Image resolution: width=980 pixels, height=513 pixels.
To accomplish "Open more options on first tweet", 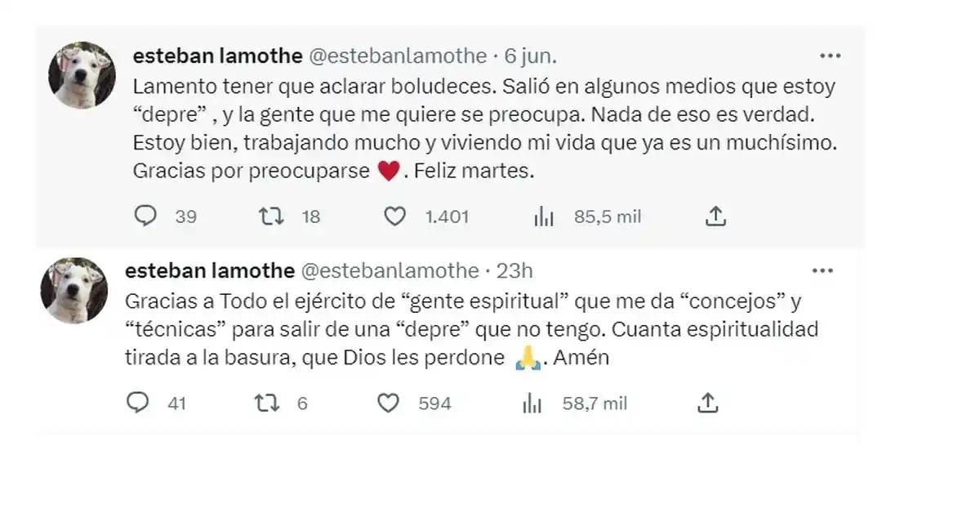I will click(830, 56).
